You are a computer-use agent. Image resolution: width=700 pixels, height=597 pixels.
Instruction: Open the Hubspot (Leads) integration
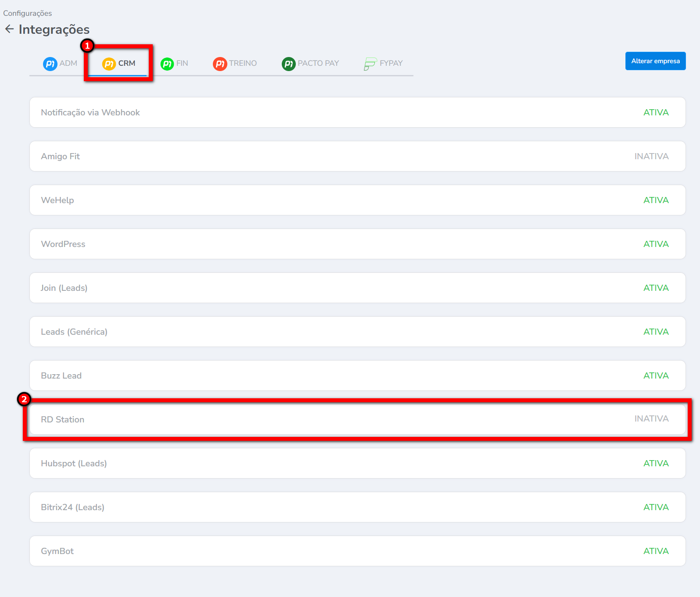74,463
